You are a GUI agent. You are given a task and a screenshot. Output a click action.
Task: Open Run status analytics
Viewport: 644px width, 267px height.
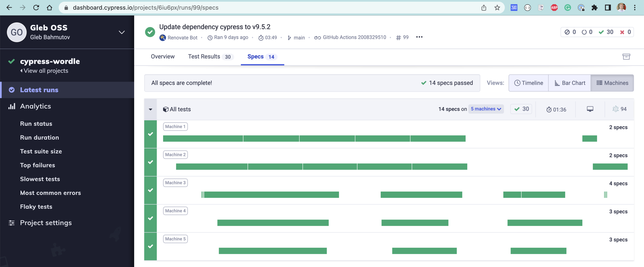[36, 124]
